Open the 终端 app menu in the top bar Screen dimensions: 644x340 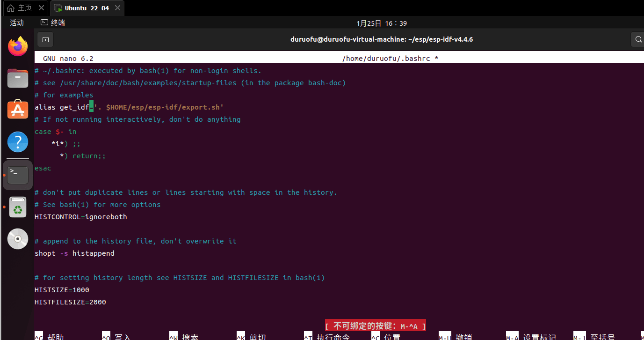tap(53, 23)
